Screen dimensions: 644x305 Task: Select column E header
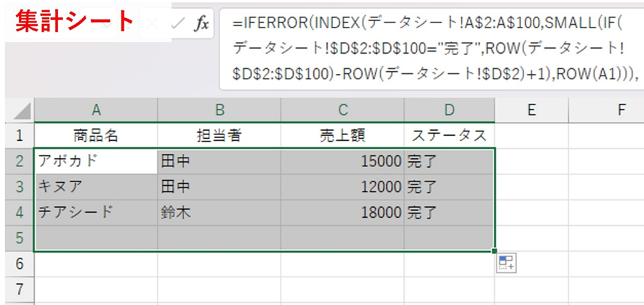[531, 110]
